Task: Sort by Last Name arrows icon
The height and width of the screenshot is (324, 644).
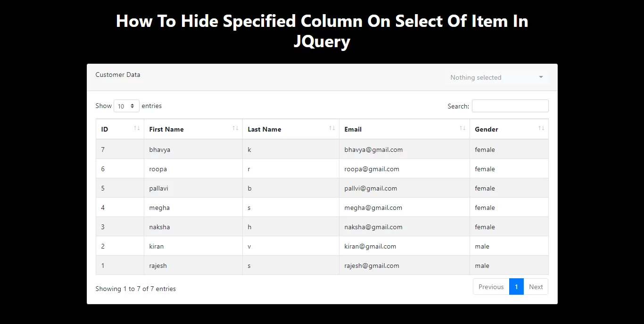Action: point(332,128)
